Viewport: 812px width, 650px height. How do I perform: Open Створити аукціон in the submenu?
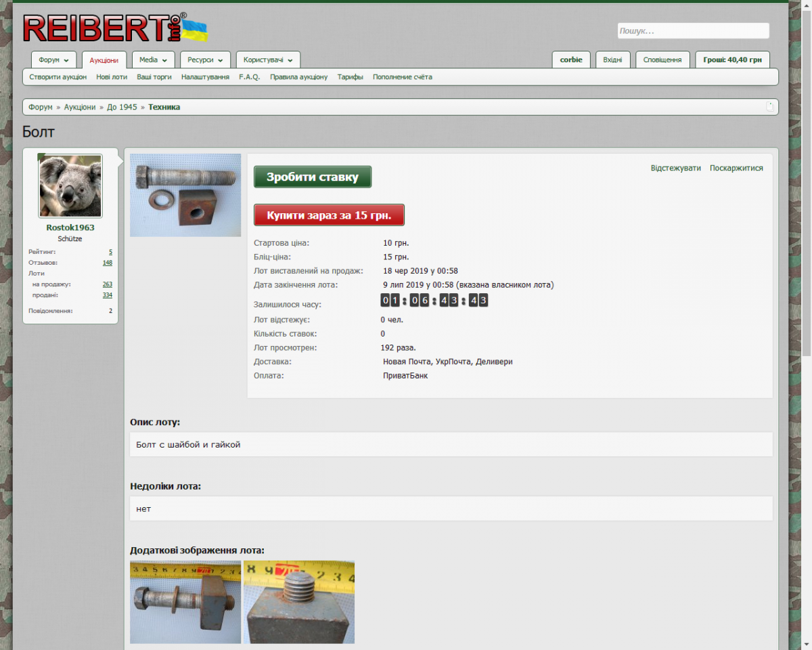(58, 77)
